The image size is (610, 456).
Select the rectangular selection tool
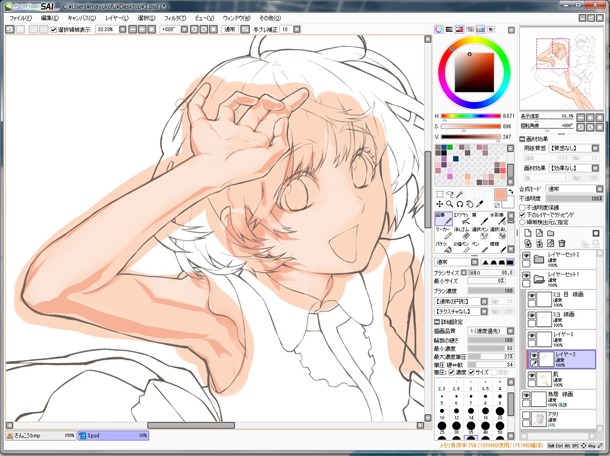[x=441, y=193]
